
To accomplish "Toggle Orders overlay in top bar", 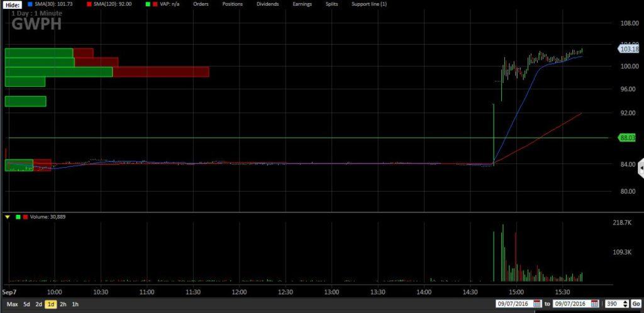I will 201,4.
